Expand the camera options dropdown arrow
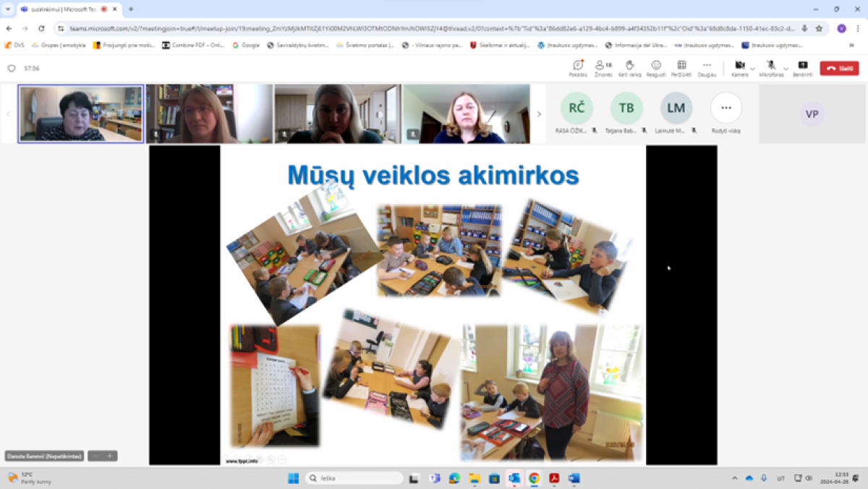This screenshot has width=868, height=489. pos(752,69)
